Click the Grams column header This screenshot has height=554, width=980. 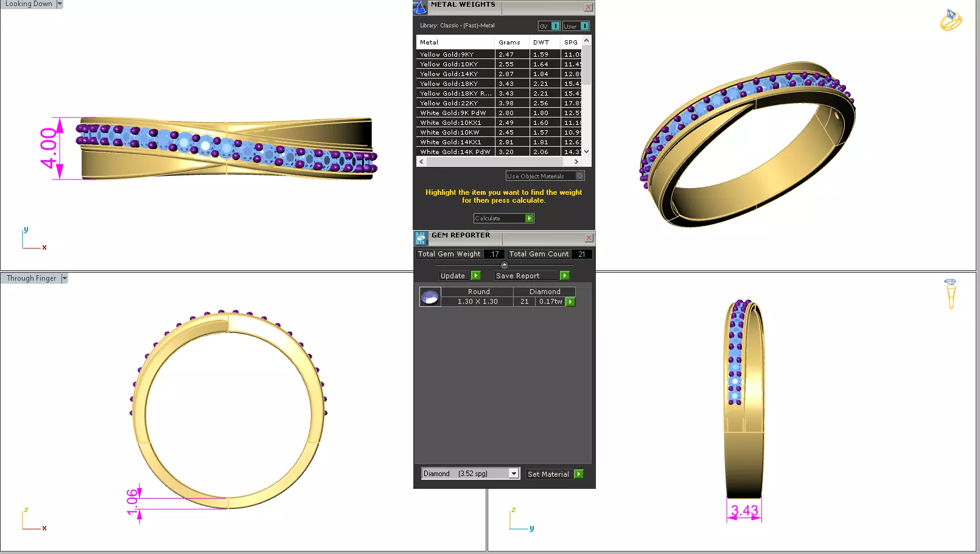click(x=511, y=43)
